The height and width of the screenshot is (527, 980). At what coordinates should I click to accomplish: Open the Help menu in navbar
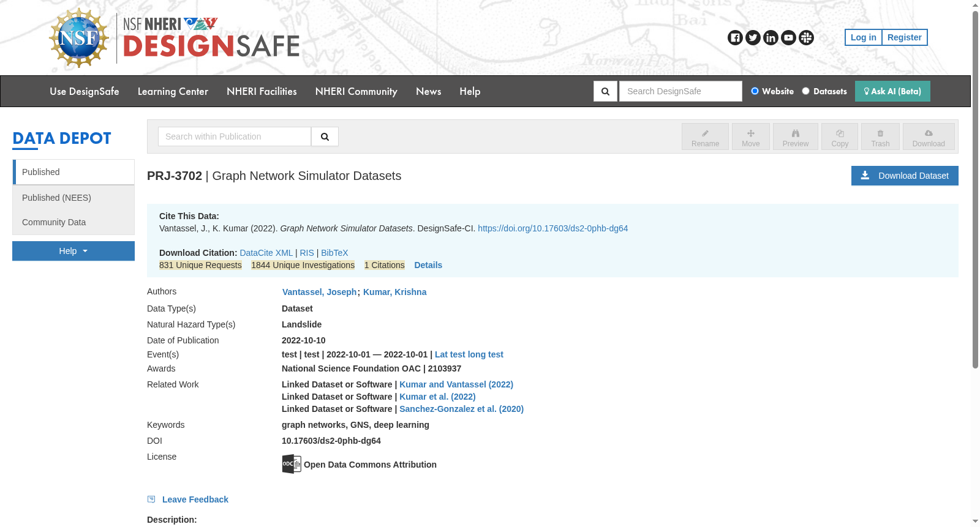(x=470, y=91)
